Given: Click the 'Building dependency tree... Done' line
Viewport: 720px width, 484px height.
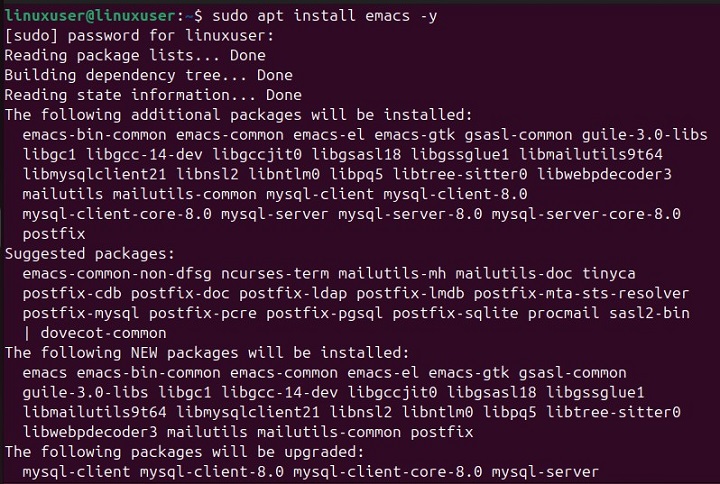Looking at the screenshot, I should pyautogui.click(x=147, y=75).
